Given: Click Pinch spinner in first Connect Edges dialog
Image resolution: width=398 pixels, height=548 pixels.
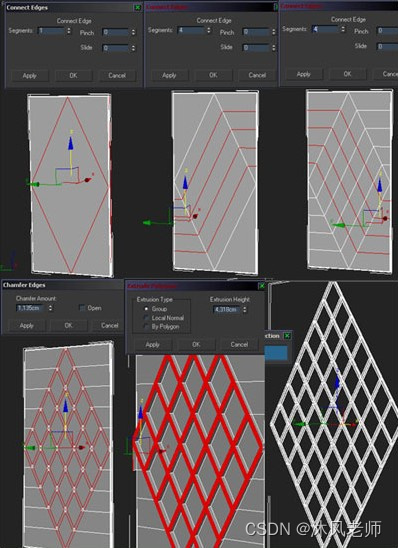Looking at the screenshot, I should tap(133, 32).
